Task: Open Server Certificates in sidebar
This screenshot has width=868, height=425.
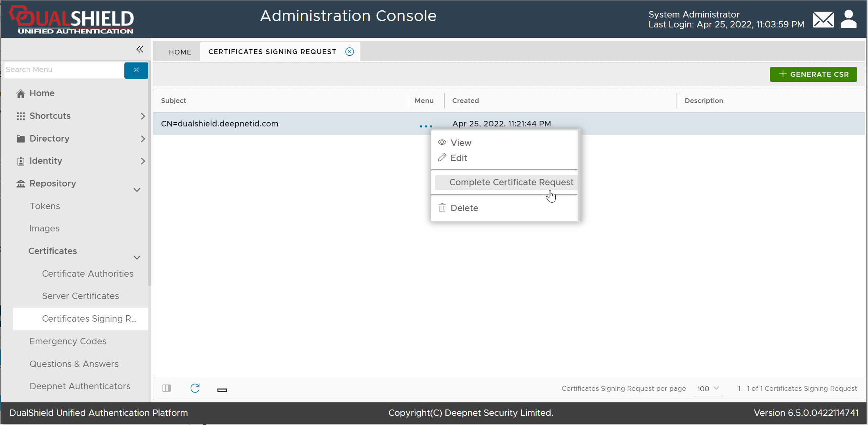Action: coord(81,296)
